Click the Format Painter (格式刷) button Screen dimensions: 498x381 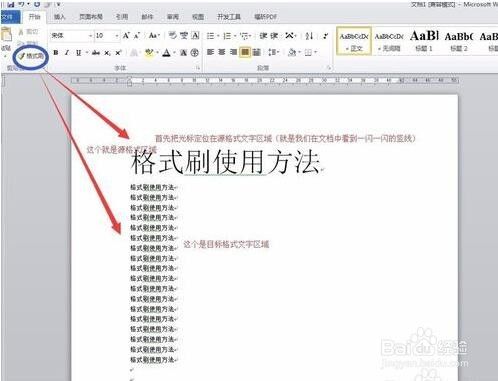click(31, 56)
